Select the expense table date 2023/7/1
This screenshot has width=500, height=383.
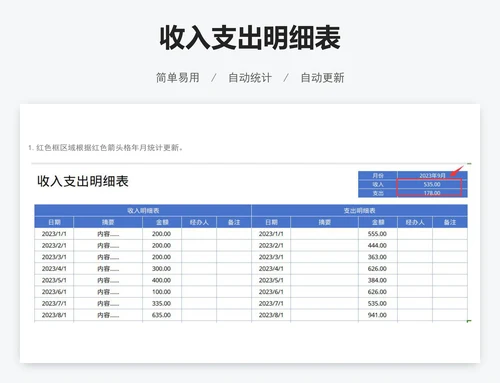tap(271, 304)
